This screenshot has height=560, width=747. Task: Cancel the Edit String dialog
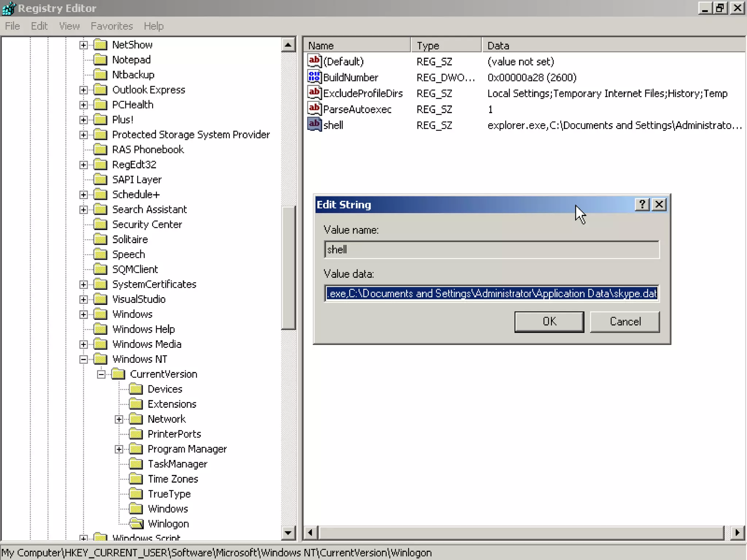(624, 322)
